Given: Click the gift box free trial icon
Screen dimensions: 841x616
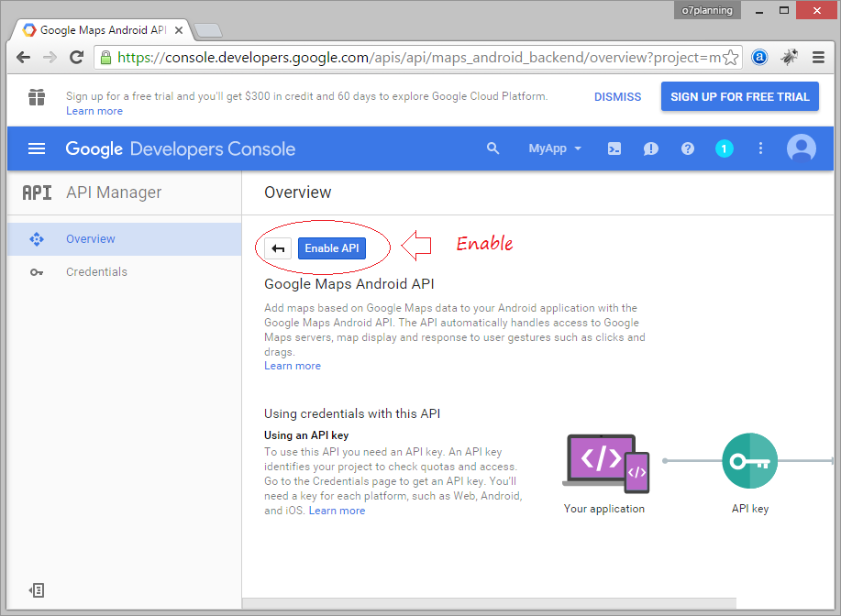Looking at the screenshot, I should [x=37, y=97].
